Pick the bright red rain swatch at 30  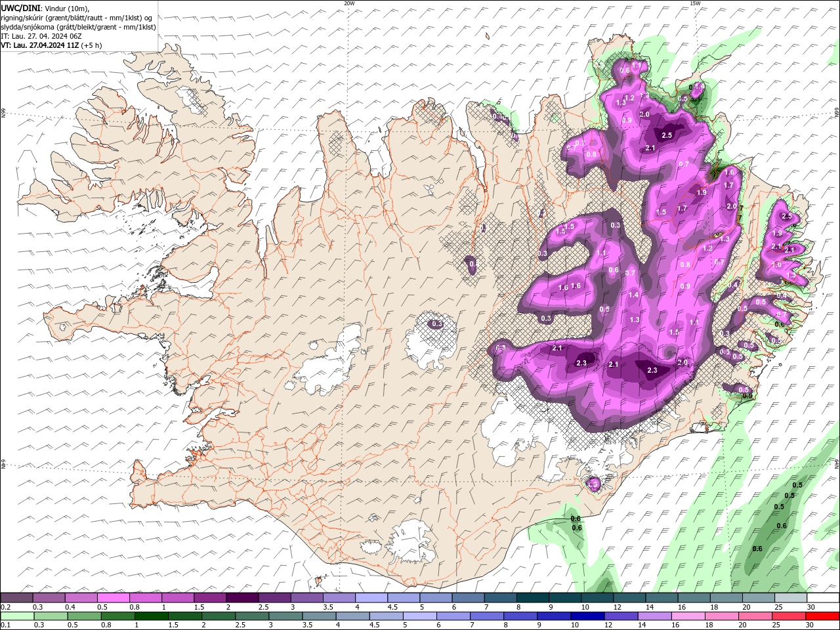(822, 616)
